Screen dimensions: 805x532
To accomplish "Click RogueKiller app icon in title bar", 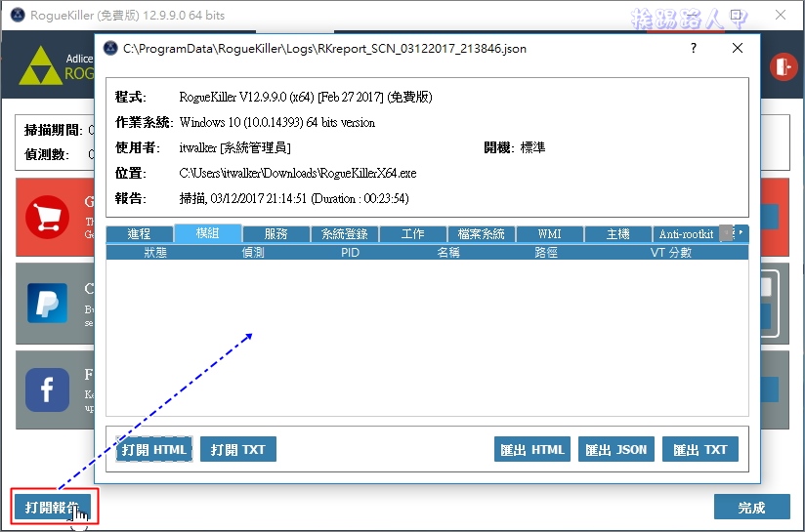I will [18, 15].
